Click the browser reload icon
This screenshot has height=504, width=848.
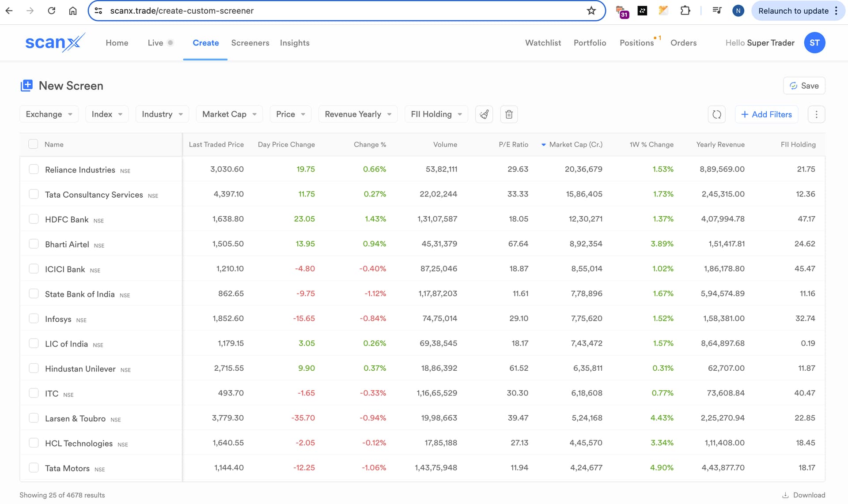click(52, 11)
